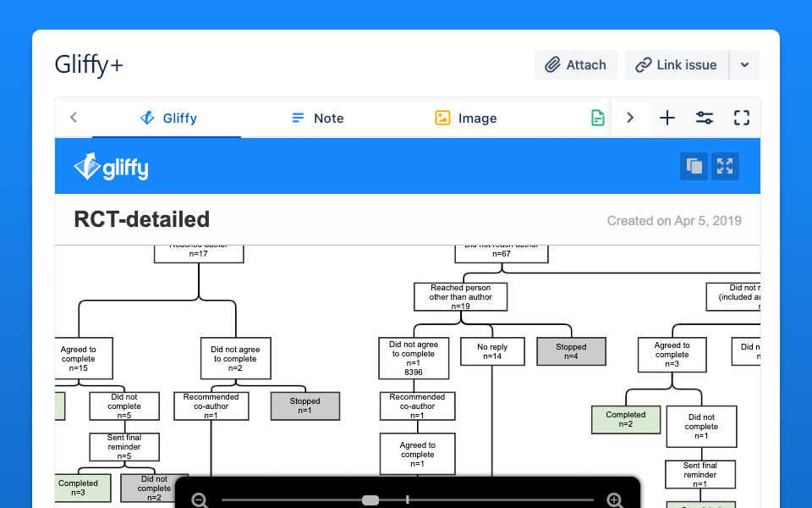Select the grey 'Stopped n=1' box
Viewport: 812px width, 508px height.
305,406
